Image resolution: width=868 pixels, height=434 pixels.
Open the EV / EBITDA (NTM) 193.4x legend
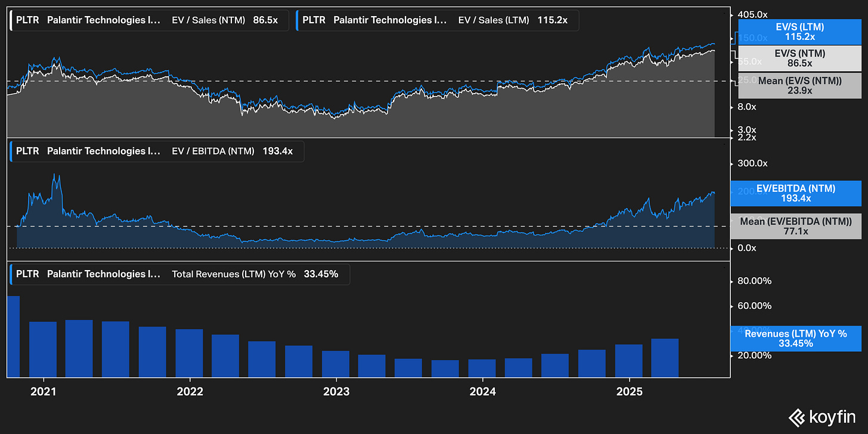tap(157, 151)
